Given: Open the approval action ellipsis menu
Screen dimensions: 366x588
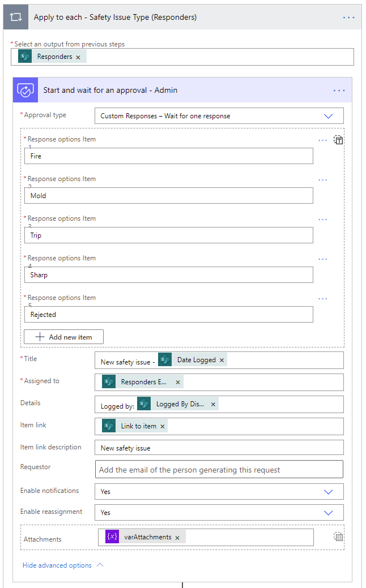Looking at the screenshot, I should coord(339,90).
